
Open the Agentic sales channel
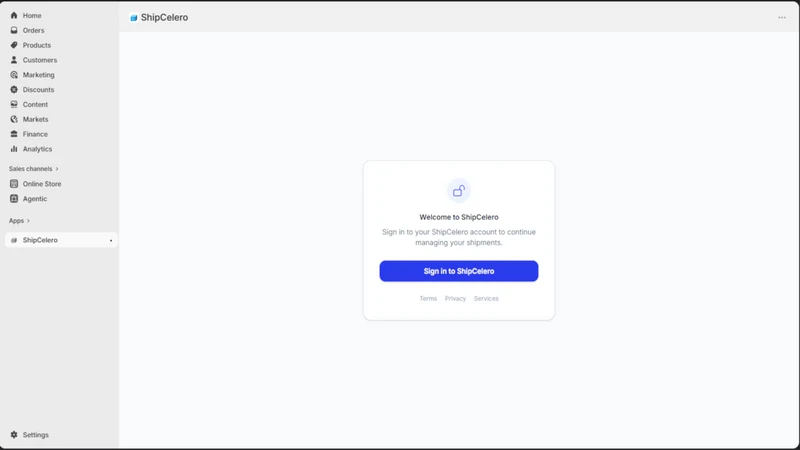click(35, 198)
